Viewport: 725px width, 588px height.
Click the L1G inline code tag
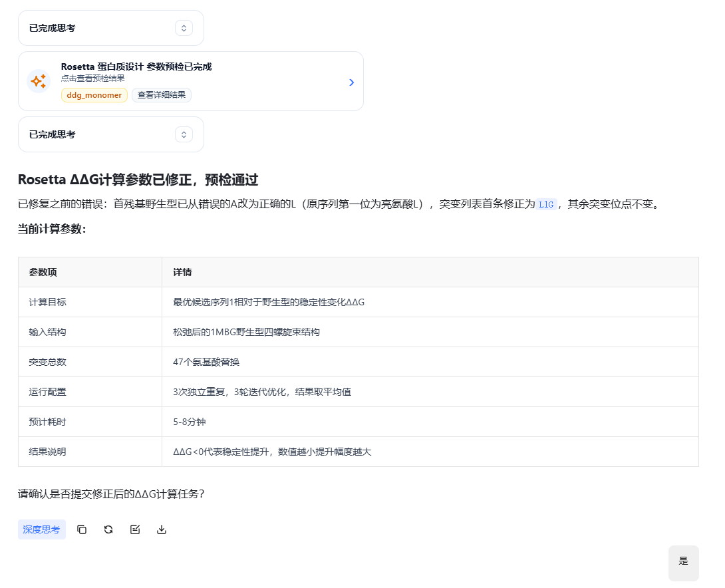[546, 204]
